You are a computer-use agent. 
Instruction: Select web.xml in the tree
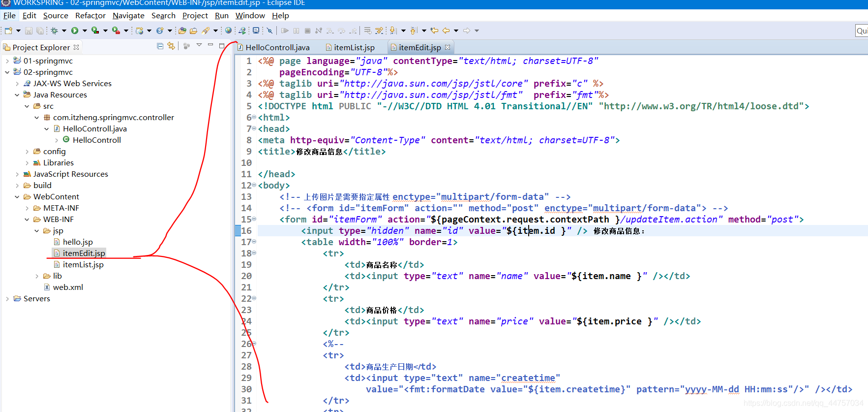pos(68,287)
